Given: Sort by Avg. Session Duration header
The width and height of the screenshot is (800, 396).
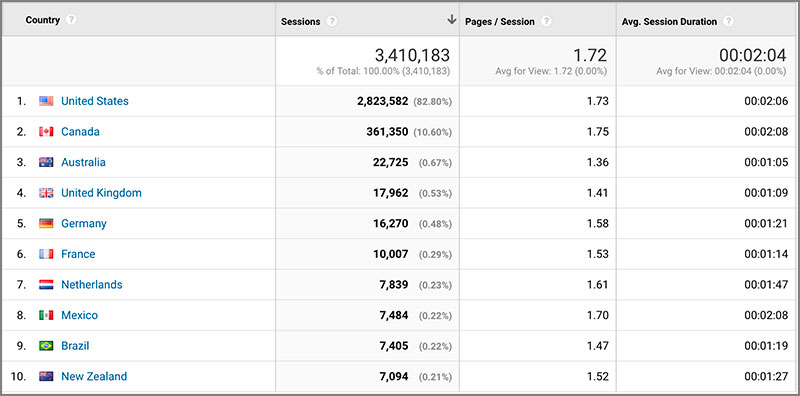Looking at the screenshot, I should pyautogui.click(x=669, y=21).
